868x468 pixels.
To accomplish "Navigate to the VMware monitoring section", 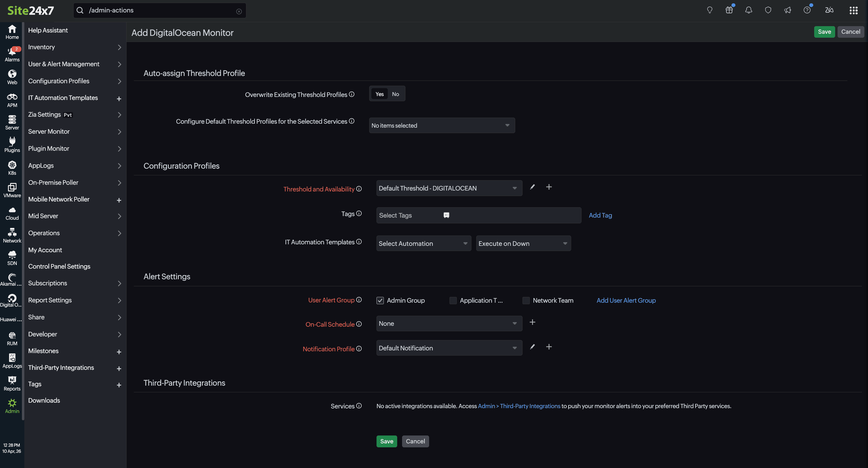I will coord(12,190).
